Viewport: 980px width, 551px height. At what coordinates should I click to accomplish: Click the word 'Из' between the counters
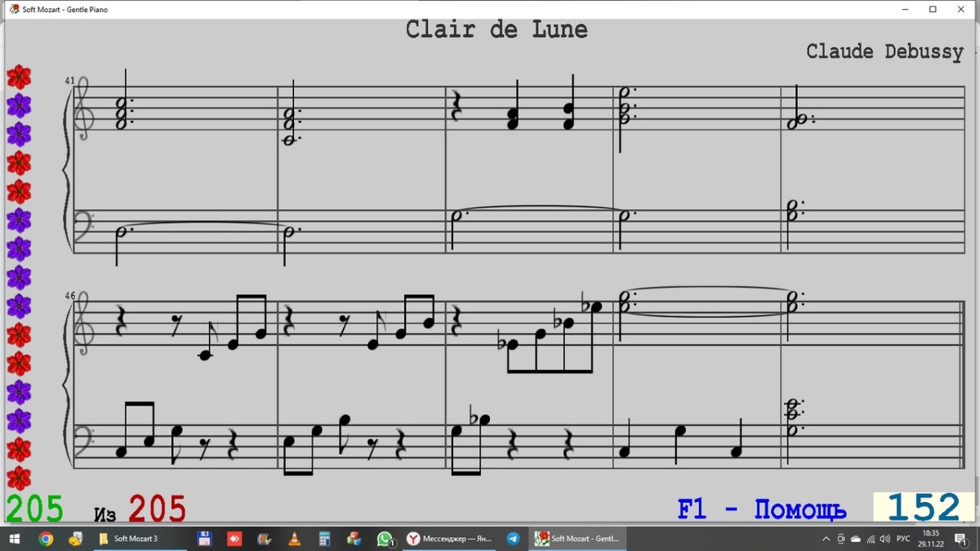[x=105, y=515]
